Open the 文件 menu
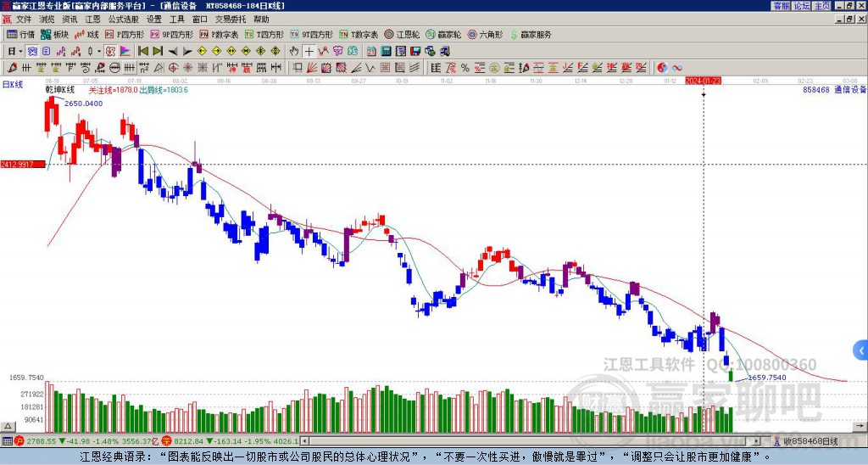 coord(24,20)
